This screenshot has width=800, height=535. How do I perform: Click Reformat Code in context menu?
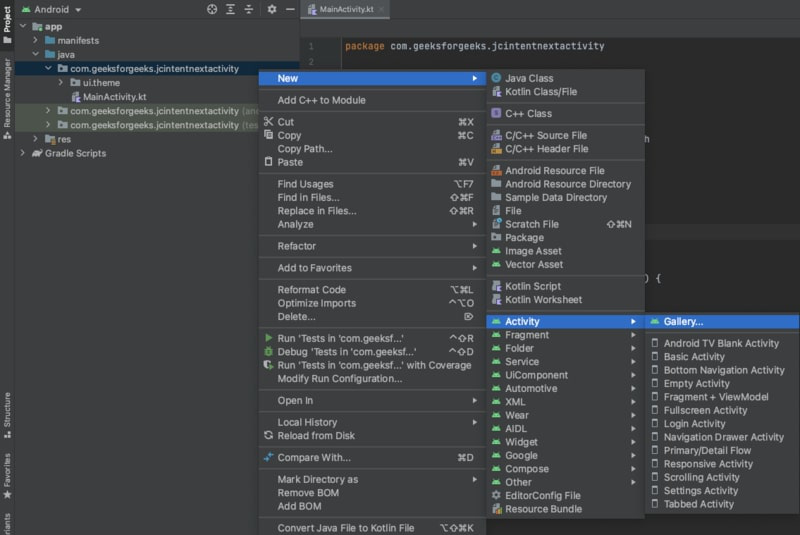[x=311, y=290]
